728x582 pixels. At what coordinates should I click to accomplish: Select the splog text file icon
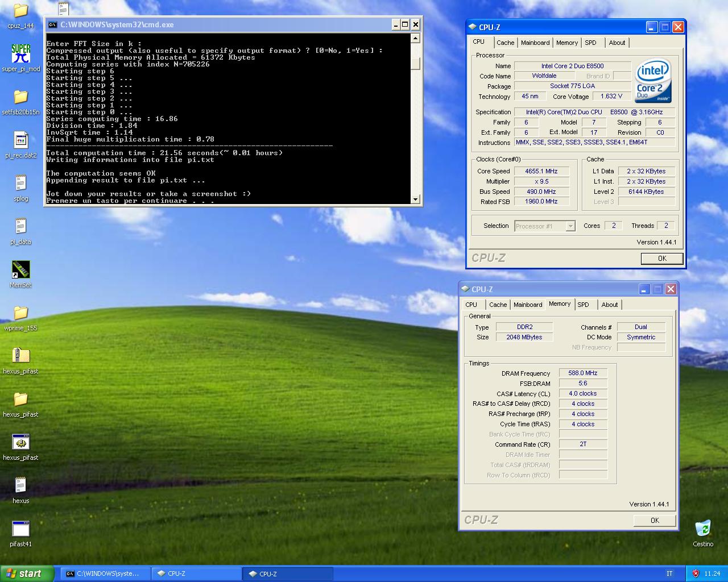[20, 183]
